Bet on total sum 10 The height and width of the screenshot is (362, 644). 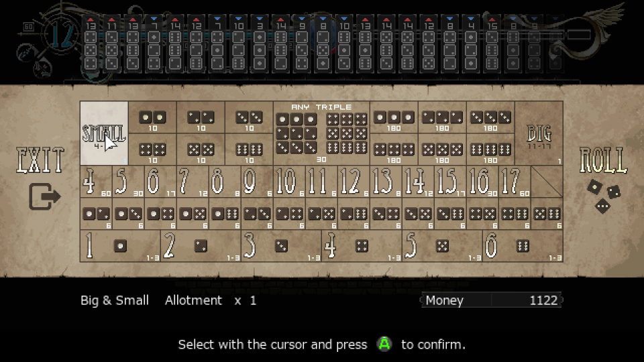tap(288, 181)
